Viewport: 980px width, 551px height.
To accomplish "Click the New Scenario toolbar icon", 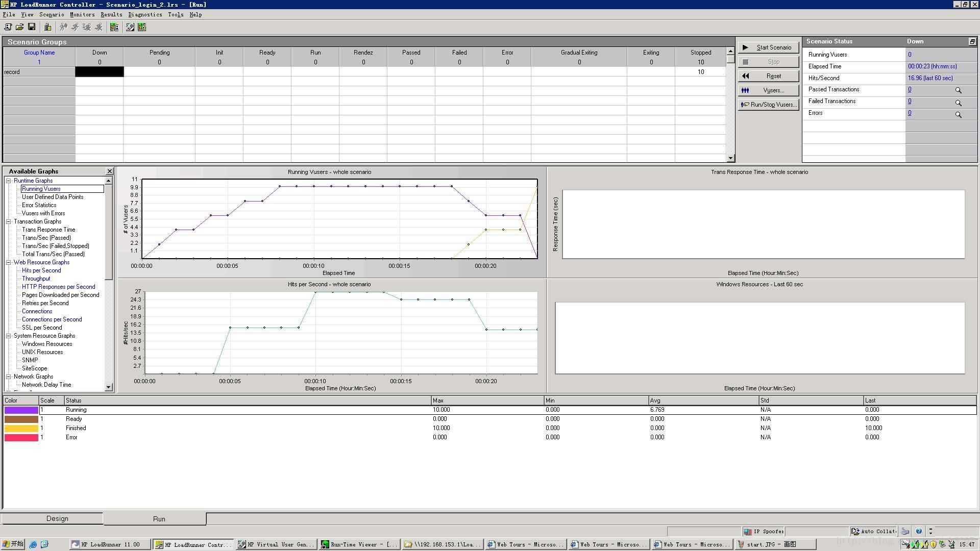I will 8,27.
